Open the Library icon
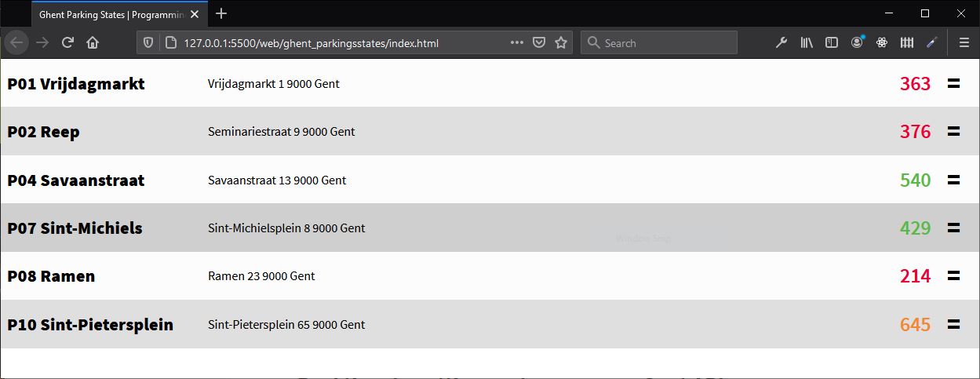The height and width of the screenshot is (379, 980). pyautogui.click(x=807, y=43)
